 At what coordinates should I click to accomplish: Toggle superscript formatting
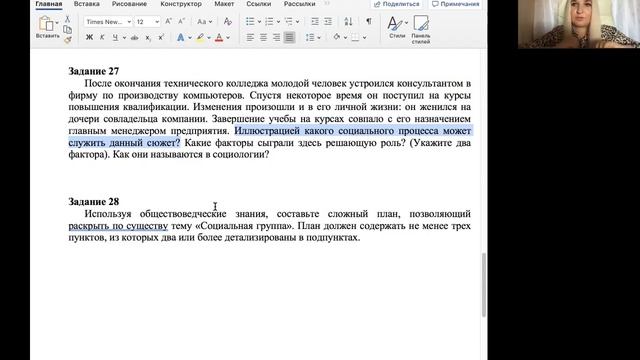tap(161, 38)
